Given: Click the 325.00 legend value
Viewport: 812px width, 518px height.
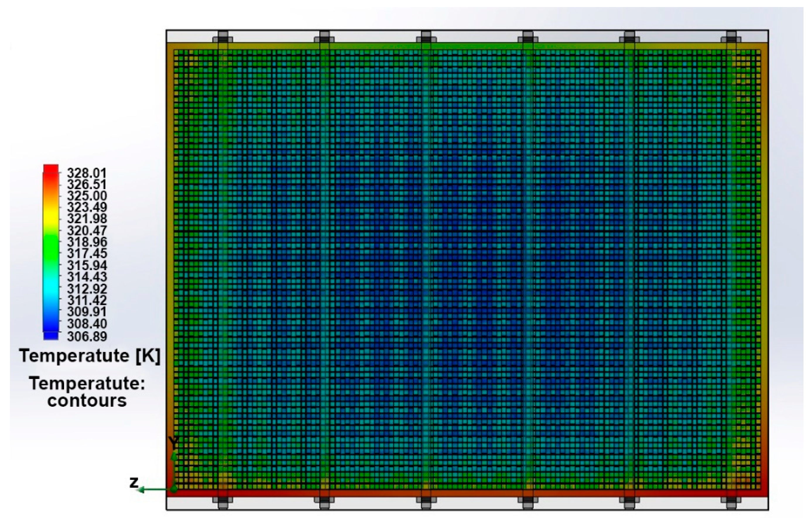Looking at the screenshot, I should click(x=87, y=196).
